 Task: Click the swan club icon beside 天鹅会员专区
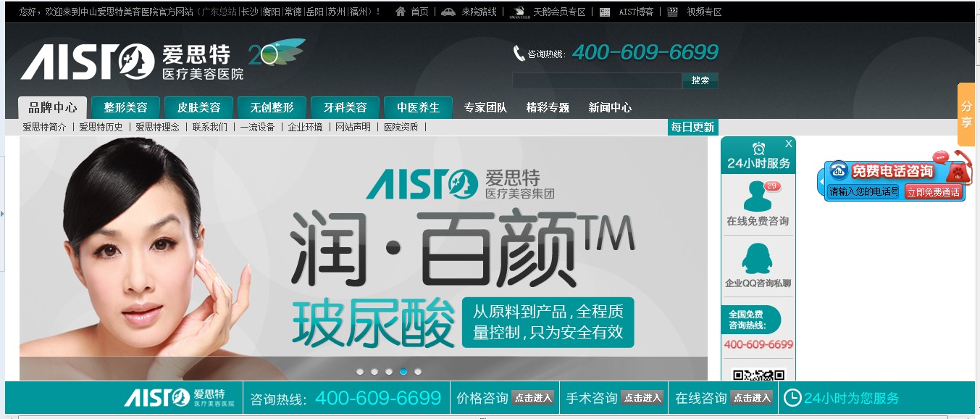click(x=519, y=12)
